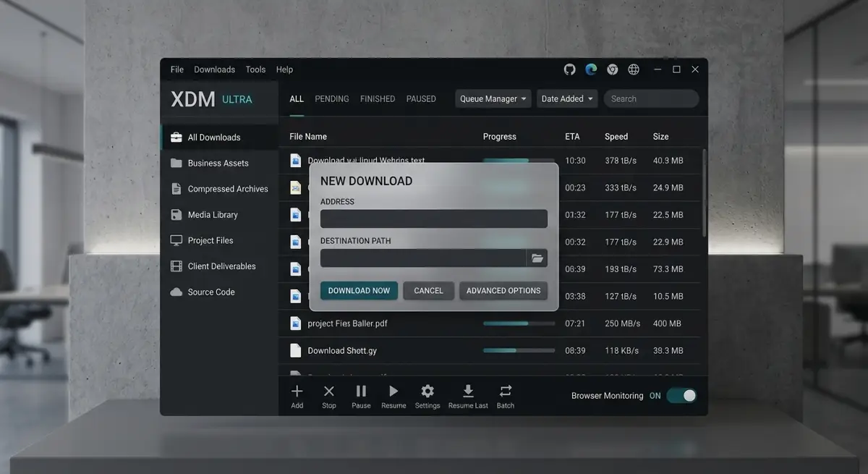Click the ADDRESS input field
Screen dimensions: 868x474
(x=434, y=219)
